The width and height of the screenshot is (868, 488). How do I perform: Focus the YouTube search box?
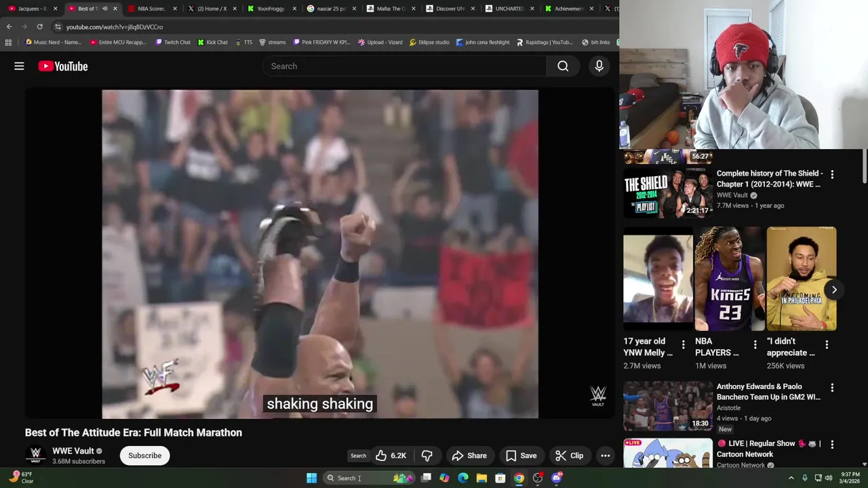point(404,66)
